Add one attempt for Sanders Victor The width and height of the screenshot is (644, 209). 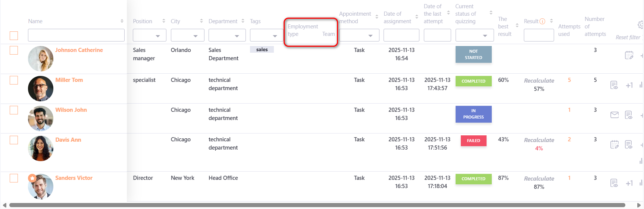[x=629, y=183]
